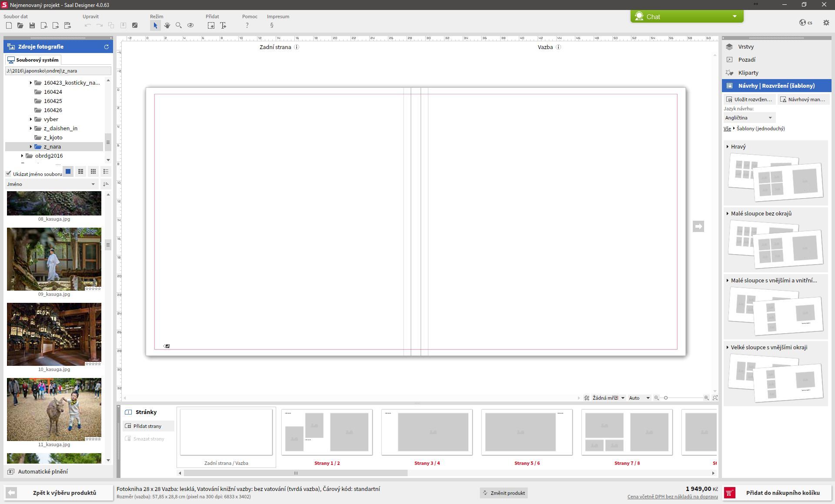
Task: Select the magnifier zoom mode tool
Action: (x=179, y=26)
